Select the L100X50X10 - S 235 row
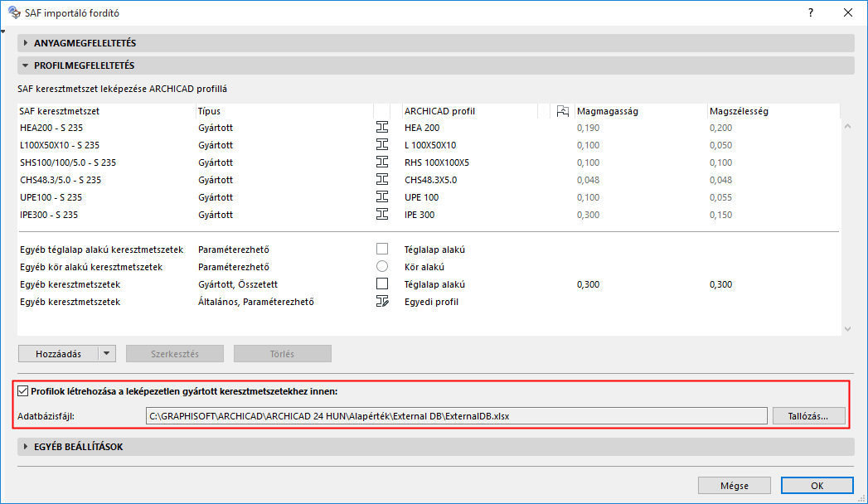This screenshot has height=504, width=868. pos(429,145)
